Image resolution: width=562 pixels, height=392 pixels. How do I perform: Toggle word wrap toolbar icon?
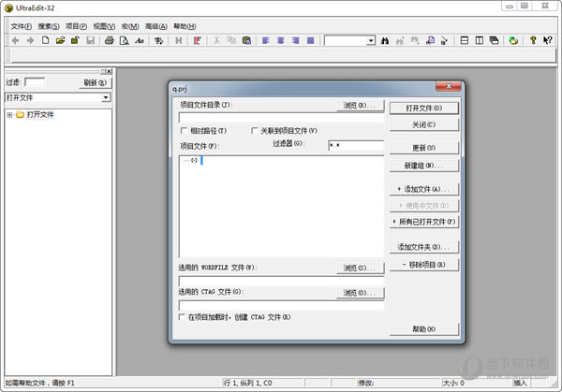tap(158, 40)
